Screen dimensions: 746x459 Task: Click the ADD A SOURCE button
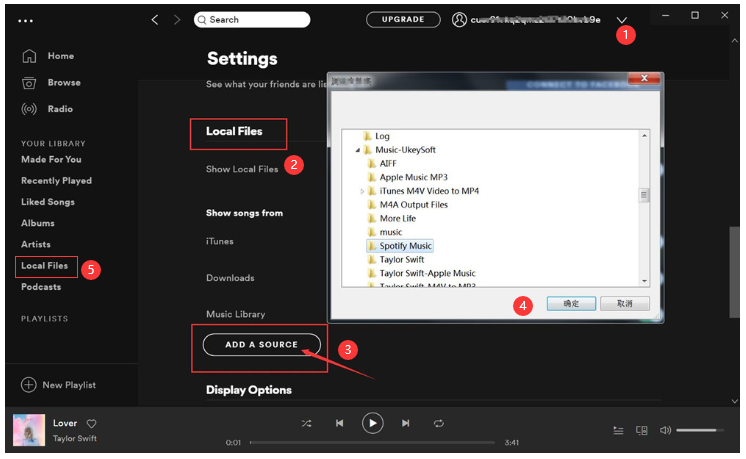click(262, 345)
